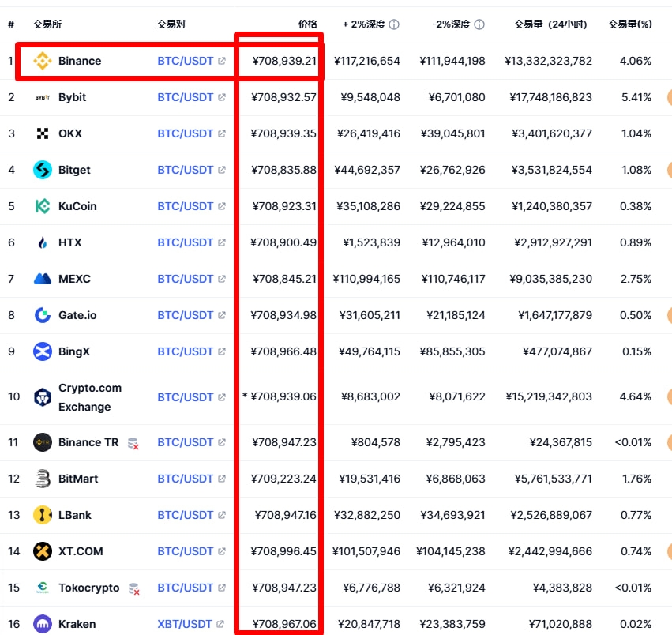
Task: Click the HTX flame logo
Action: [43, 242]
